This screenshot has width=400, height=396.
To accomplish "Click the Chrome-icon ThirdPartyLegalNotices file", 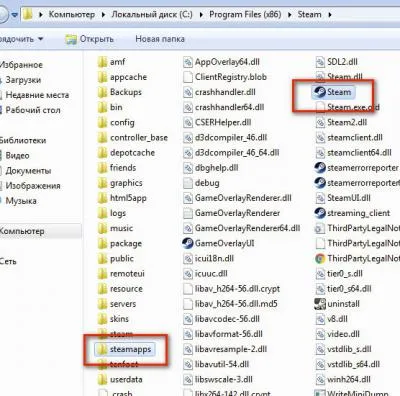I will coord(320,259).
